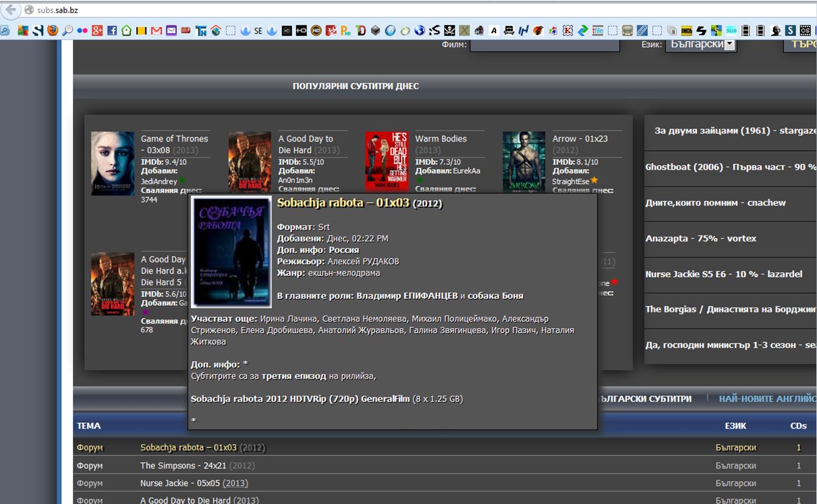Open Arrow poster thumbnail
Screen dimensions: 817x504
tap(524, 162)
